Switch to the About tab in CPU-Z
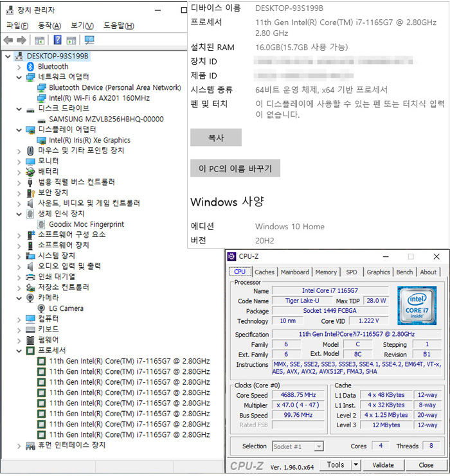This screenshot has height=476, width=450. (x=428, y=272)
